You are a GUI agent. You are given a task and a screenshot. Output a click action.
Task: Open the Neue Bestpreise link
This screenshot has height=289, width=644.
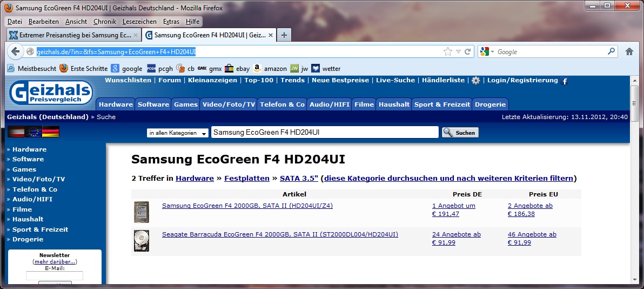point(340,80)
